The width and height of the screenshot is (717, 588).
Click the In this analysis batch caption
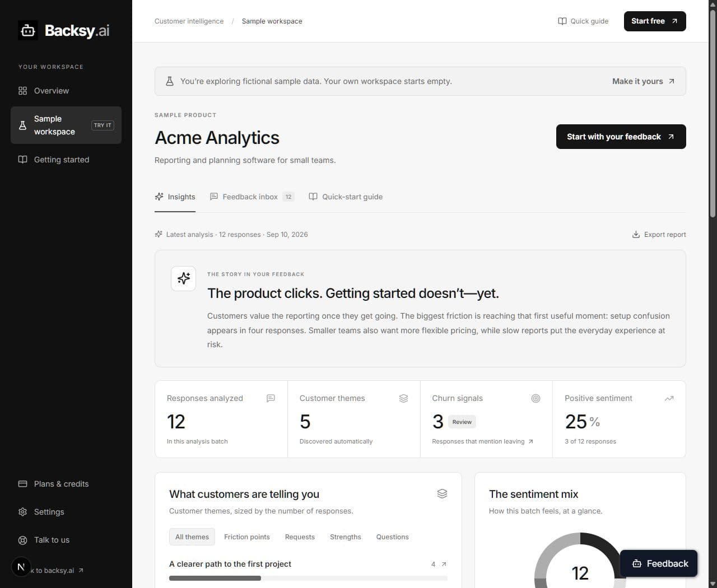[197, 441]
